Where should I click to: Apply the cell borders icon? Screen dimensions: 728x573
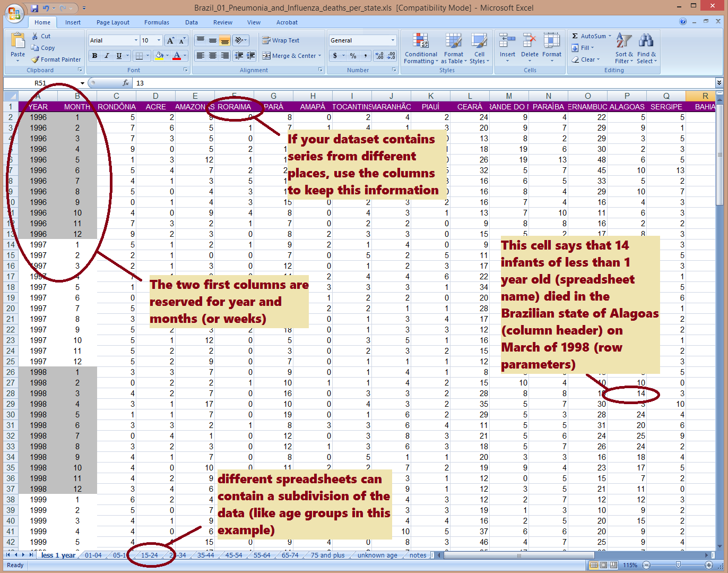pyautogui.click(x=139, y=56)
